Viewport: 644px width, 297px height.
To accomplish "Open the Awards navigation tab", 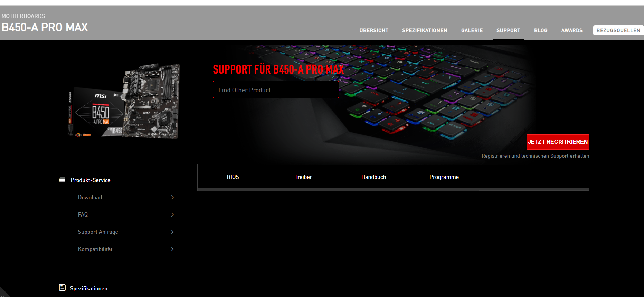I will tap(572, 30).
